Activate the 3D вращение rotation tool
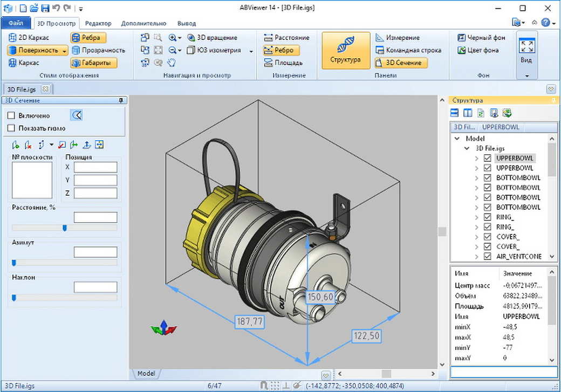 point(212,38)
